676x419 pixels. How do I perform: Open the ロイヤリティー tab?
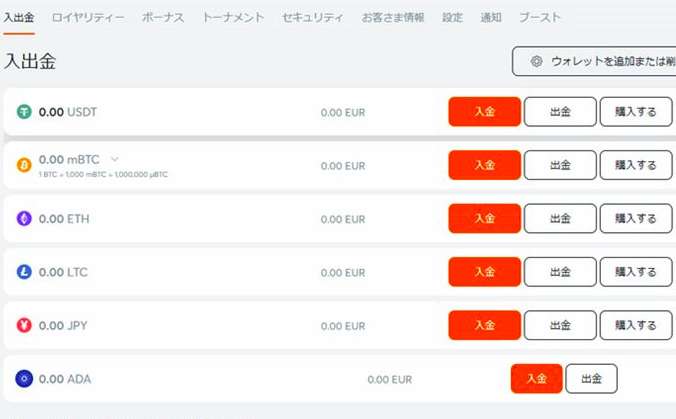(x=88, y=18)
